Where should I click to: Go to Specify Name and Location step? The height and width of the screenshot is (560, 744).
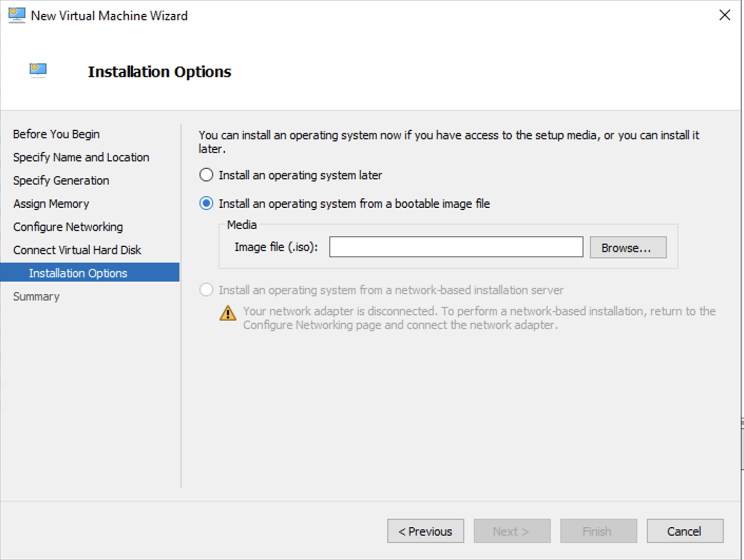[x=81, y=157]
